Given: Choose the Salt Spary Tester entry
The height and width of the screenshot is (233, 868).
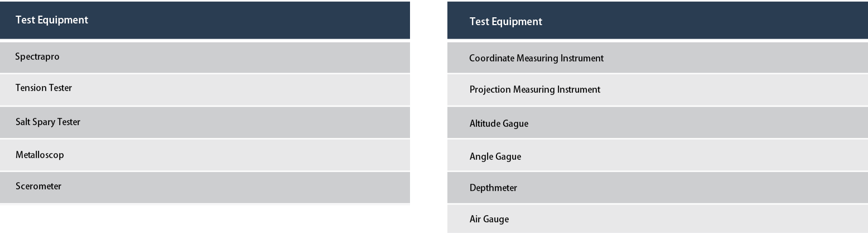Looking at the screenshot, I should pos(205,122).
